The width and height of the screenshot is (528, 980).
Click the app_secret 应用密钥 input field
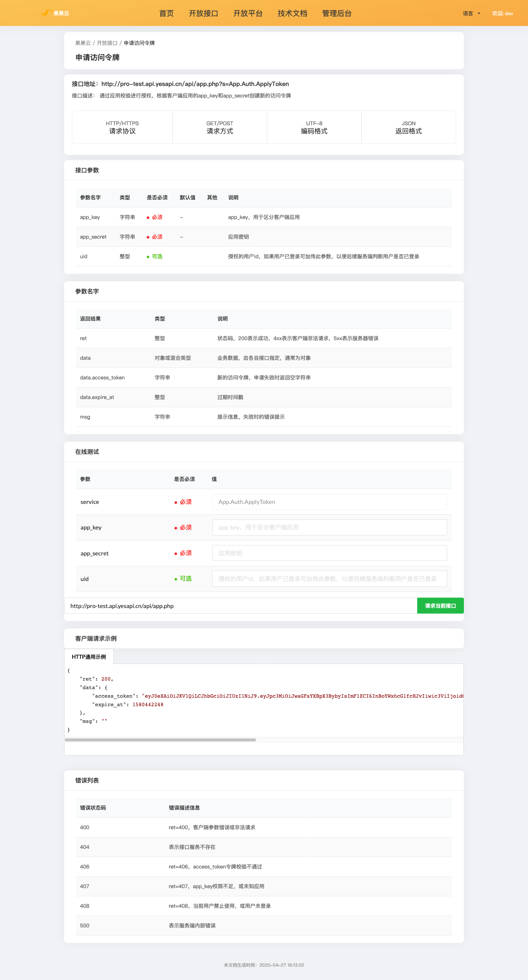point(329,553)
